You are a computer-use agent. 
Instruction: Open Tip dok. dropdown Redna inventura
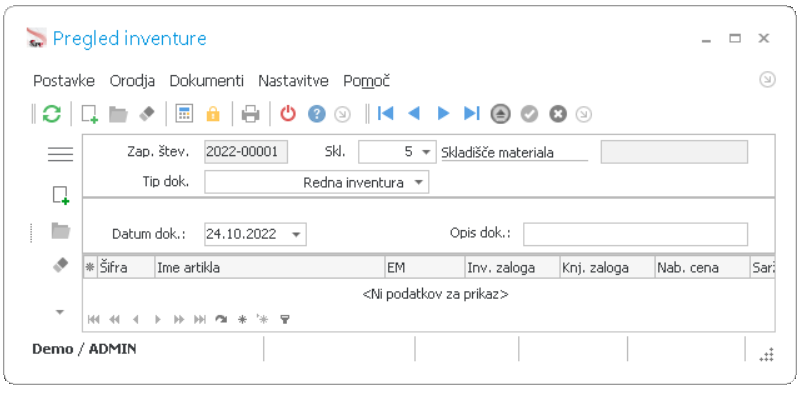(x=419, y=183)
